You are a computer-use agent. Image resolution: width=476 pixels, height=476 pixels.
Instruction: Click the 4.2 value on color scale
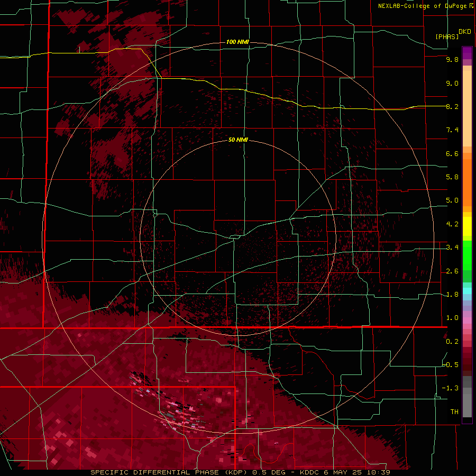point(452,224)
